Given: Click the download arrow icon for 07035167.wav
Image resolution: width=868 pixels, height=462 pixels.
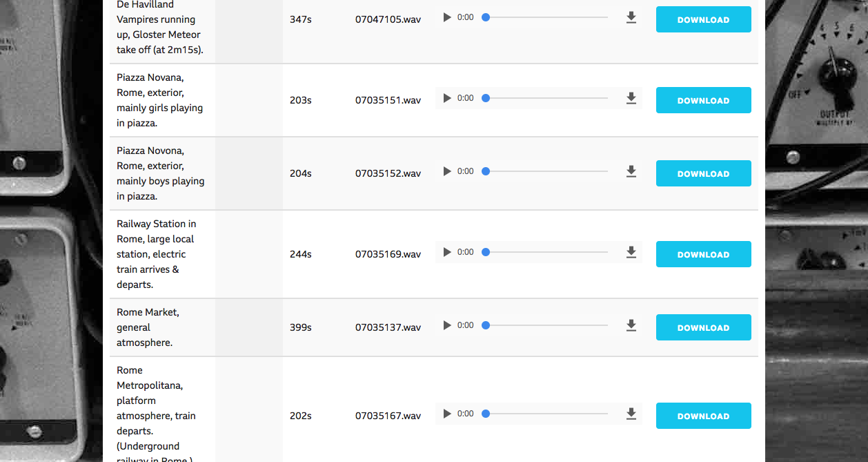Looking at the screenshot, I should pos(631,414).
